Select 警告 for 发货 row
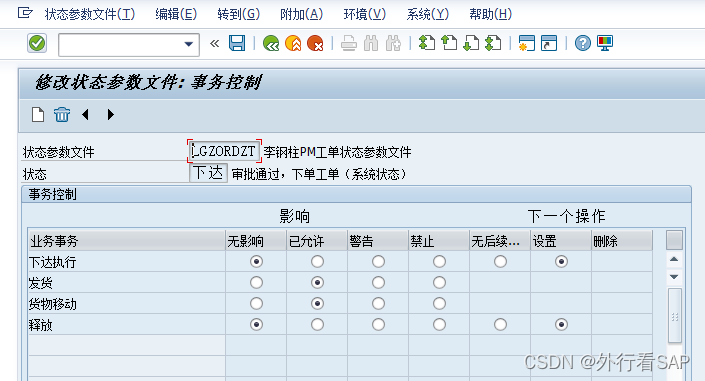The image size is (705, 381). coord(379,282)
